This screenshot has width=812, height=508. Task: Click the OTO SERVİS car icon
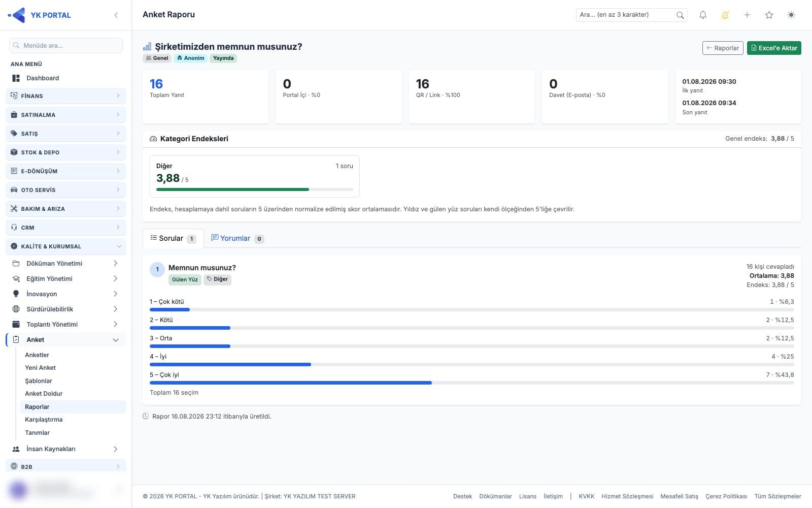coord(14,190)
